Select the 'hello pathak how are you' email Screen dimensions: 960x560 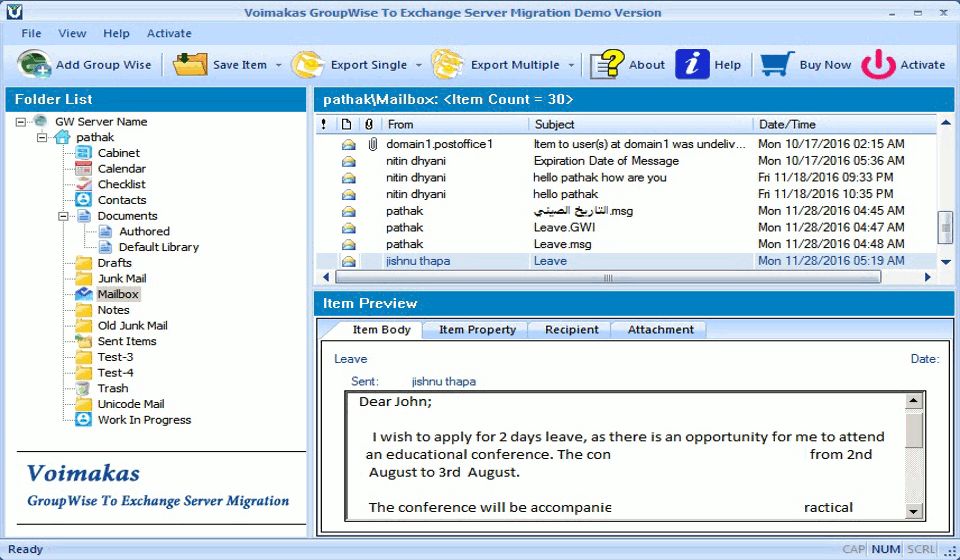tap(626, 177)
